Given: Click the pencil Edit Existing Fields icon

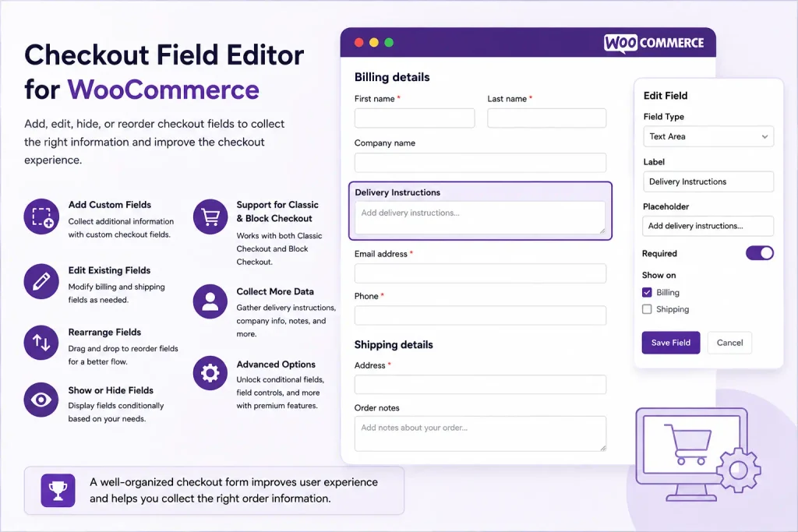Looking at the screenshot, I should point(41,281).
